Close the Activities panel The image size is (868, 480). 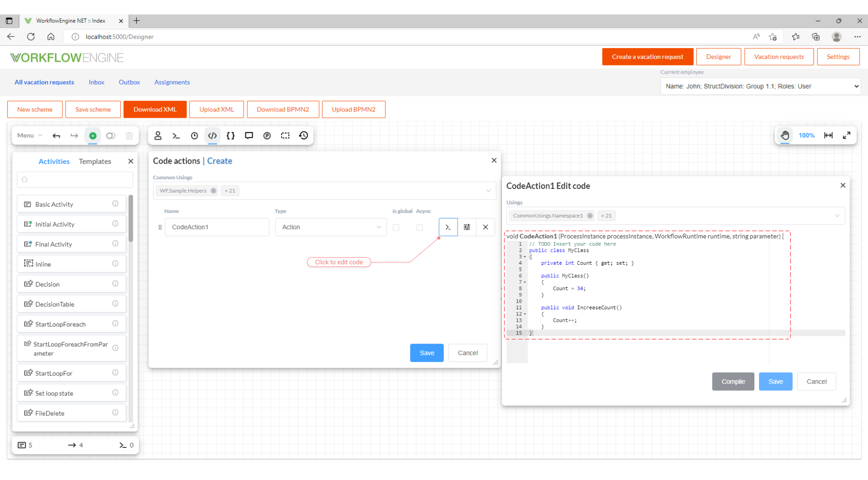click(131, 161)
